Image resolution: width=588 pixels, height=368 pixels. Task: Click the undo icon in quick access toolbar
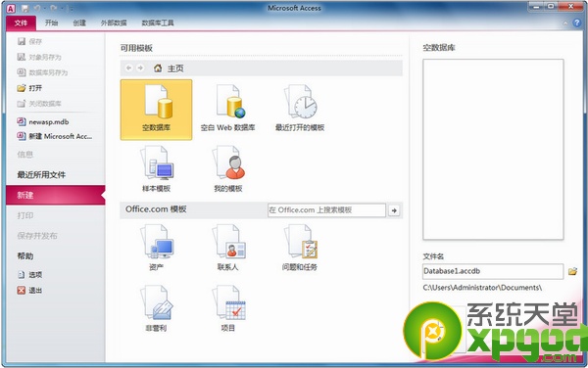tap(37, 8)
